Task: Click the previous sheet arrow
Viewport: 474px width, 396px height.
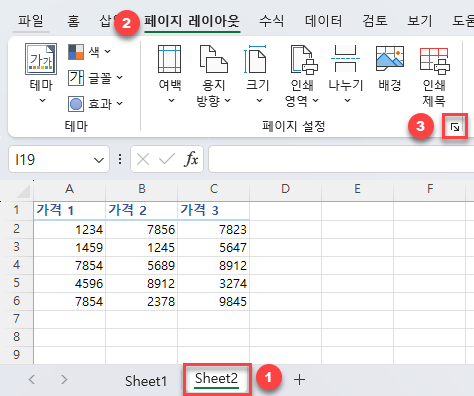Action: (x=32, y=379)
